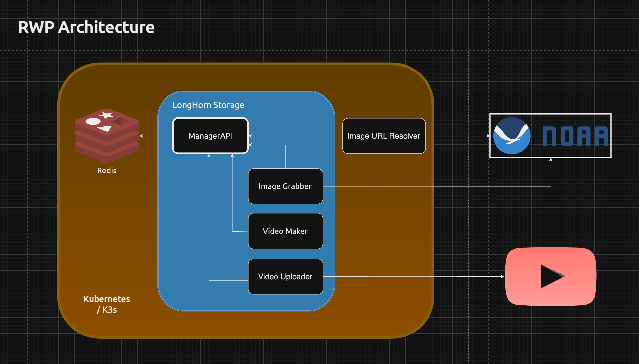The height and width of the screenshot is (364, 639).
Task: Select the Video Maker node
Action: tap(285, 231)
